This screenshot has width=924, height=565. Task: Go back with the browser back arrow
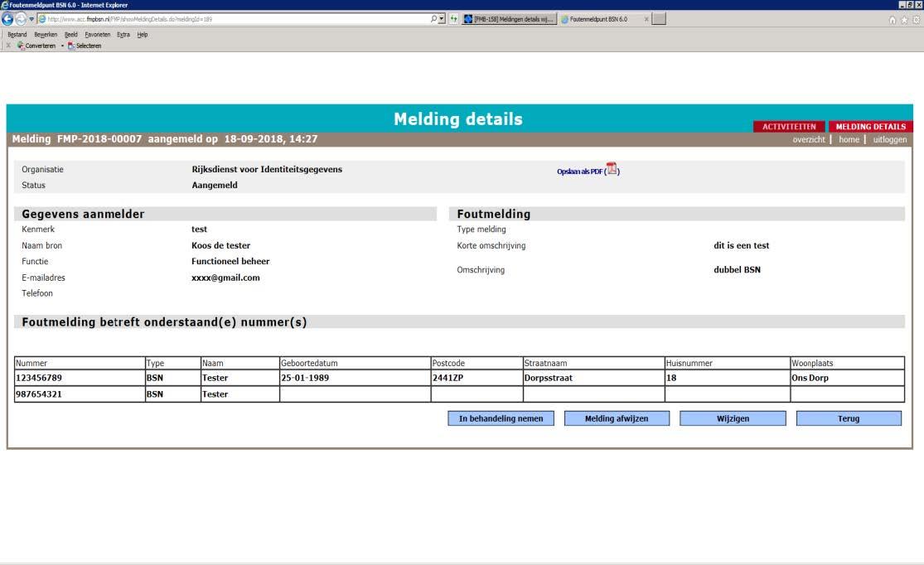point(8,19)
